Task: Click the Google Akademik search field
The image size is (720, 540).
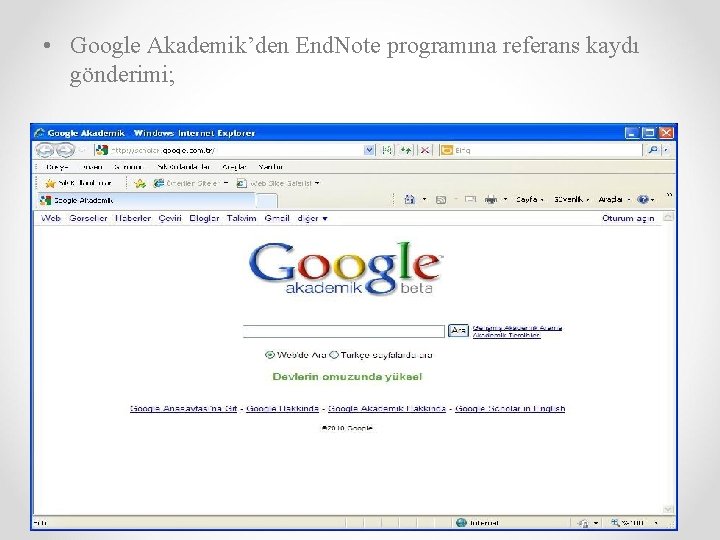Action: click(343, 331)
